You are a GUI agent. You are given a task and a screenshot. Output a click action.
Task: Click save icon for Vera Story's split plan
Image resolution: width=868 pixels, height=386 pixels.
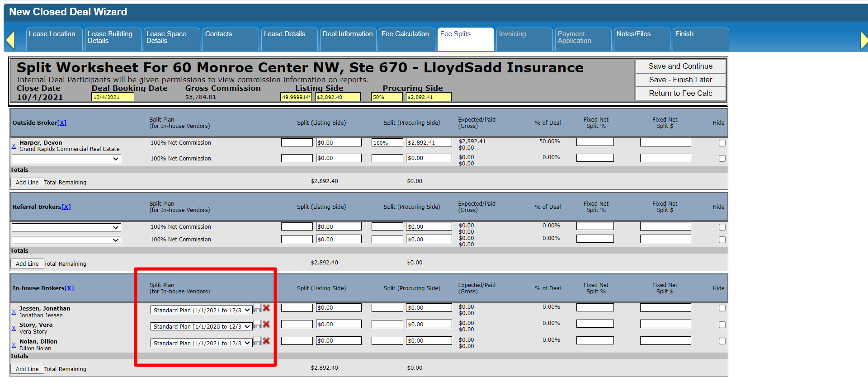[257, 325]
